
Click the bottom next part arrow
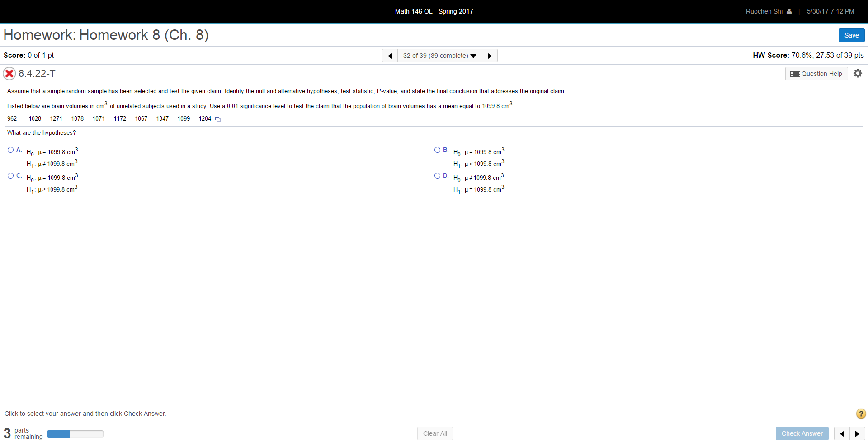click(857, 433)
